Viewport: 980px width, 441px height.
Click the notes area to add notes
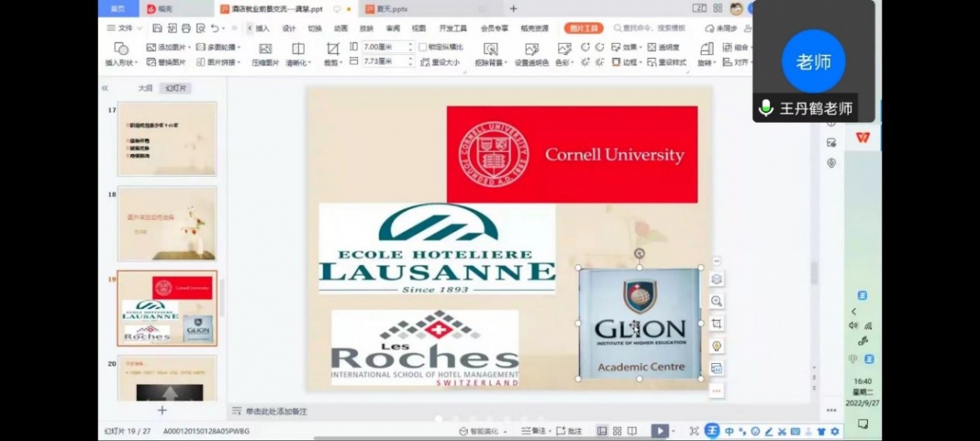276,411
